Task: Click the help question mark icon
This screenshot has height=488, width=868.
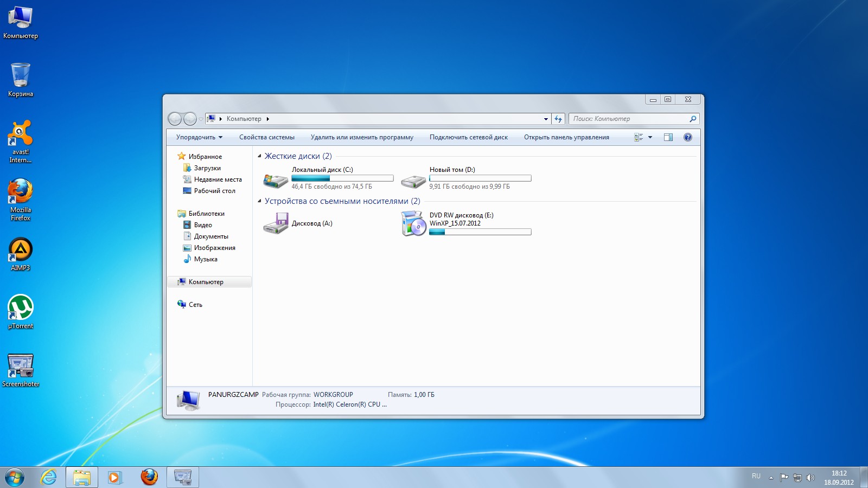Action: tap(687, 137)
